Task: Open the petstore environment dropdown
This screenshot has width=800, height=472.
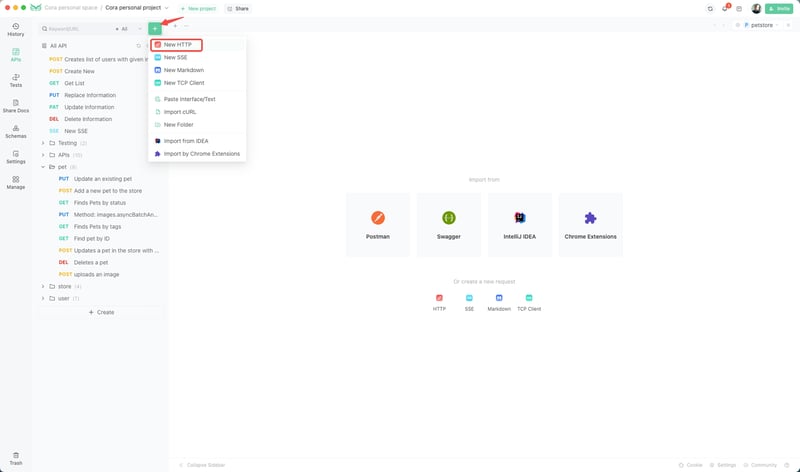Action: pyautogui.click(x=761, y=25)
